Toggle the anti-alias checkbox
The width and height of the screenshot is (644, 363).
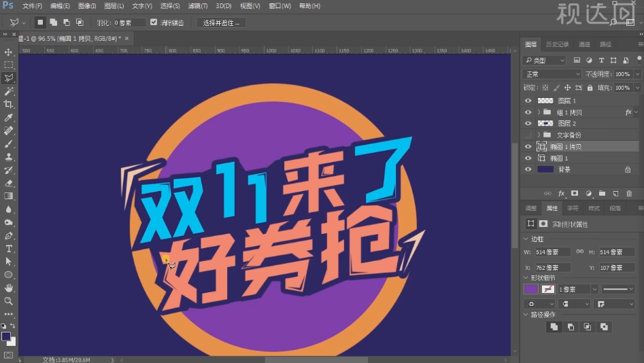click(154, 22)
